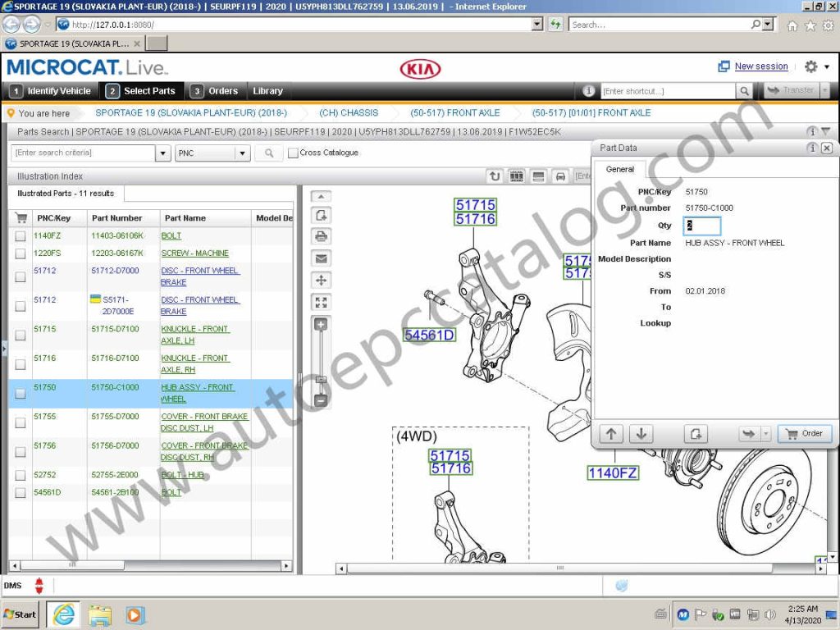Viewport: 840px width, 630px height.
Task: Tick the checkbox for part 1140FZ BOLT
Action: [20, 235]
